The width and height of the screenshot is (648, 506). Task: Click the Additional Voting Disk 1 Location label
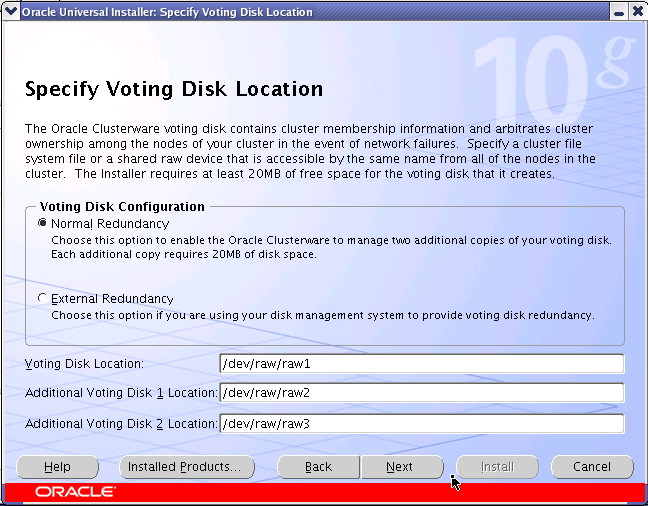click(x=121, y=393)
